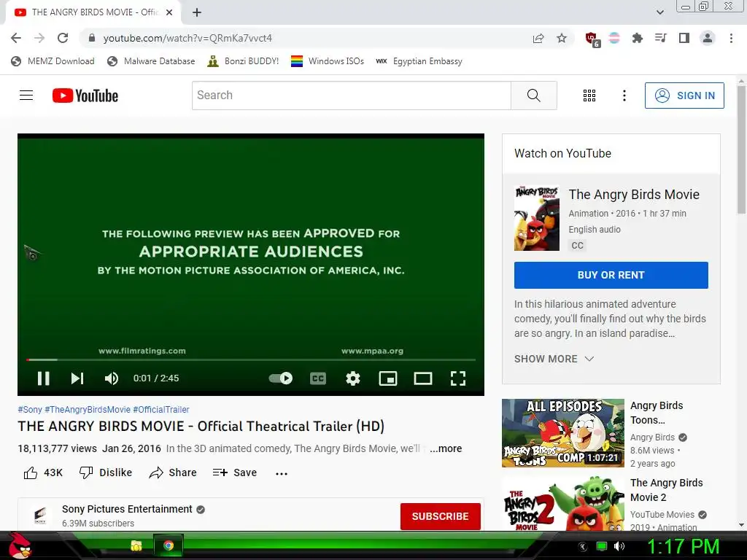Click the address bar URL
747x560 pixels.
187,38
